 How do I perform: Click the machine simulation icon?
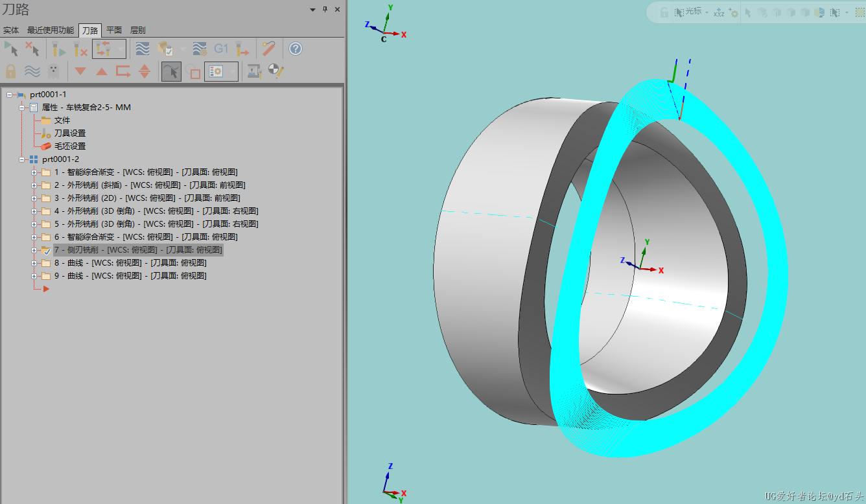255,71
